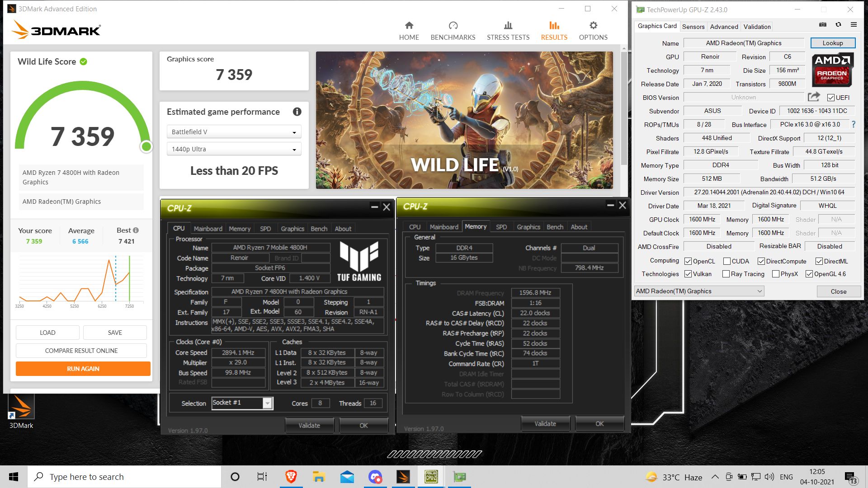The height and width of the screenshot is (488, 868).
Task: Open Graphics tab in right CPU-Z
Action: click(x=528, y=227)
